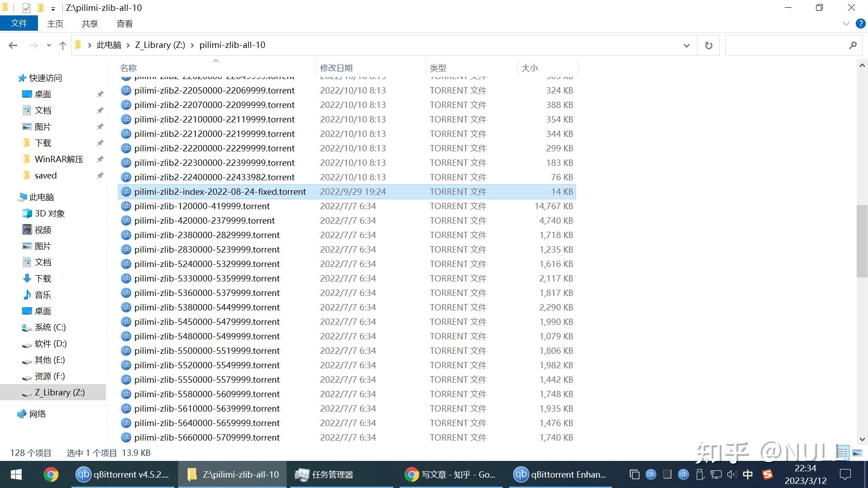Select 网络 in the navigation pane
The width and height of the screenshot is (868, 488).
tap(38, 414)
